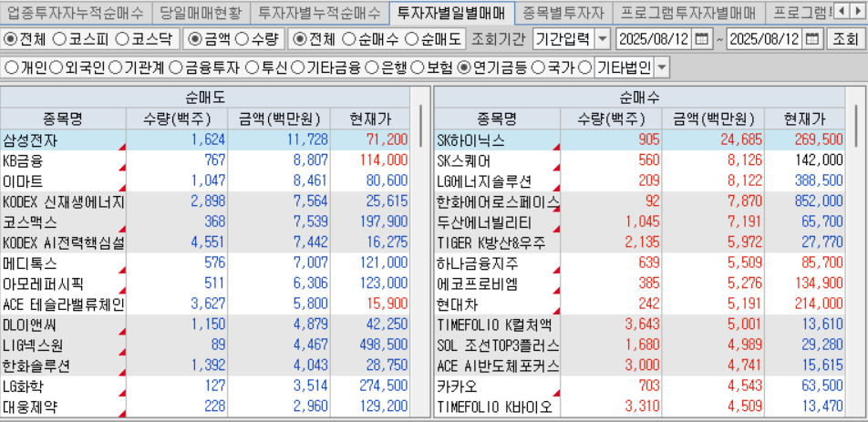This screenshot has width=868, height=422.
Task: Select the LG에너지솔루션 row
Action: pos(640,180)
